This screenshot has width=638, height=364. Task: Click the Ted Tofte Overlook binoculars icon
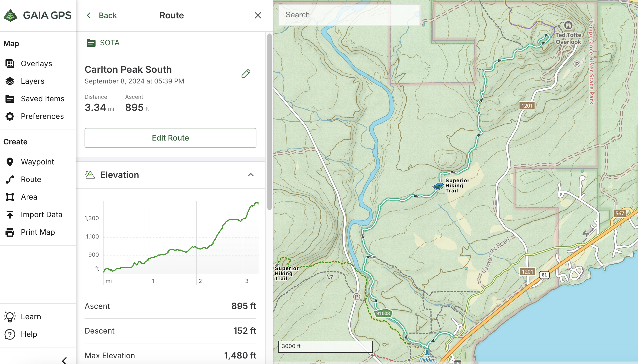(568, 26)
